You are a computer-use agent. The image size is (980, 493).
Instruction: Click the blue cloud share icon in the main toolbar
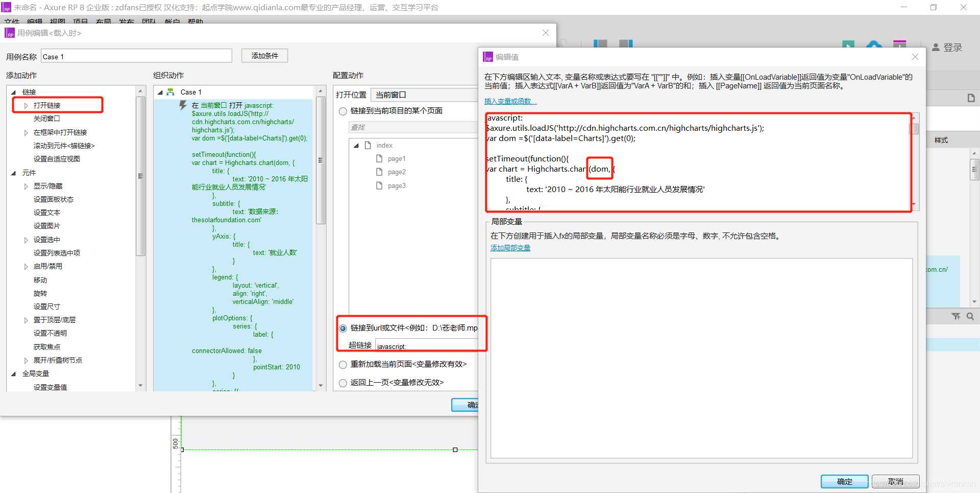pos(874,44)
